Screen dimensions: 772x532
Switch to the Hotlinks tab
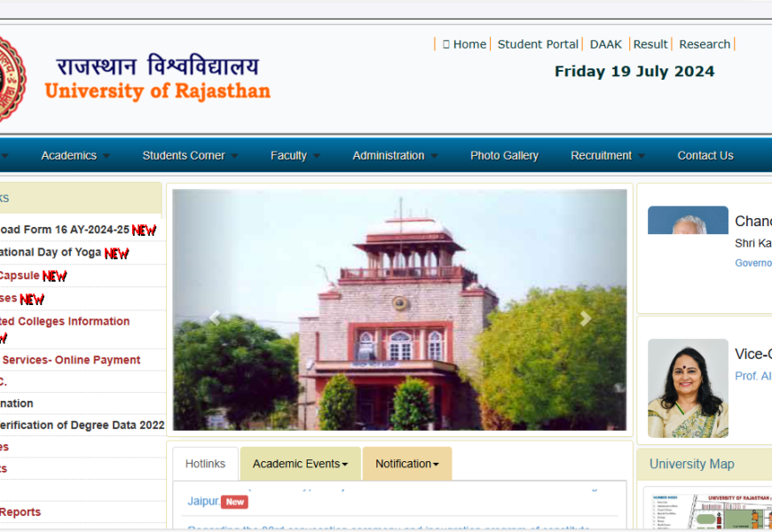click(x=205, y=464)
